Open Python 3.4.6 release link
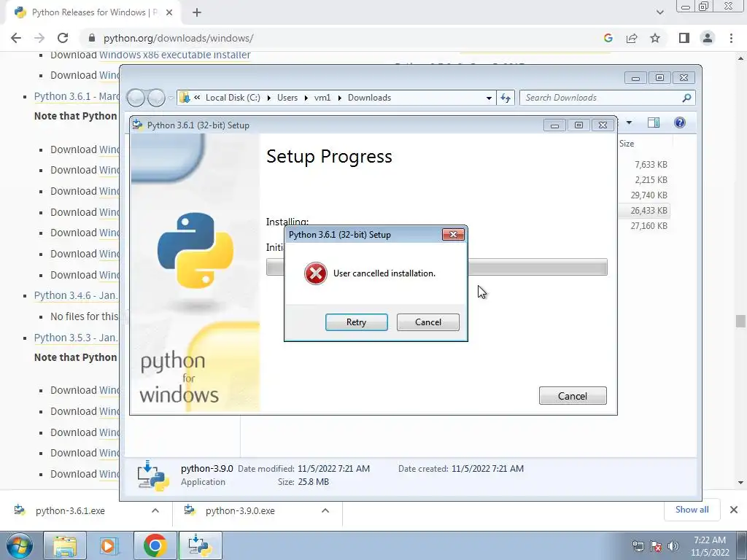 point(75,295)
